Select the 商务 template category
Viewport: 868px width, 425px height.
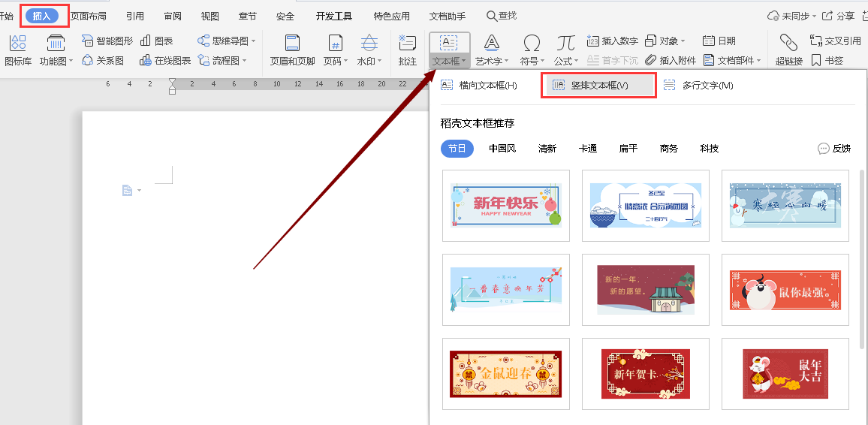[669, 149]
